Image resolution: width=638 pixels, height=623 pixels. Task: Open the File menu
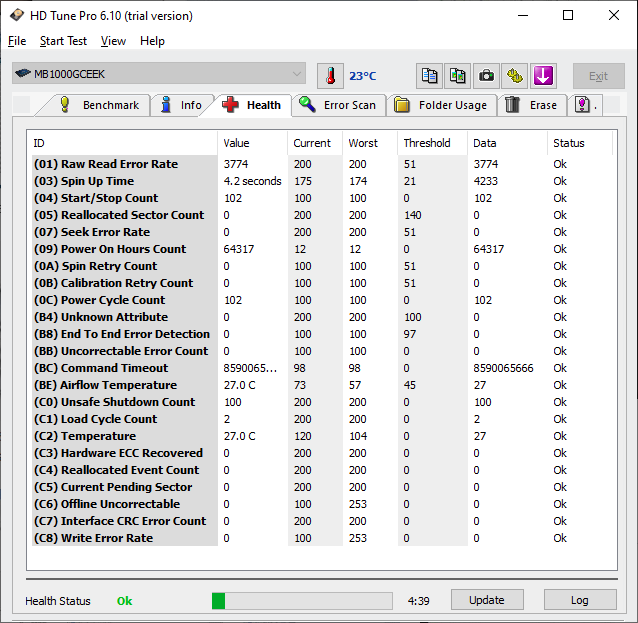click(17, 41)
